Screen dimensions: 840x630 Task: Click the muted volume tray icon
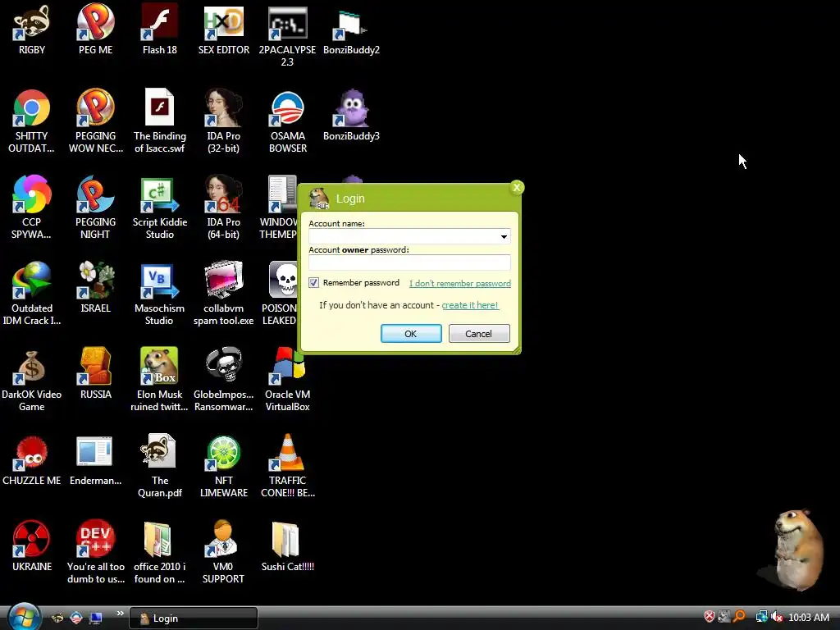(777, 617)
